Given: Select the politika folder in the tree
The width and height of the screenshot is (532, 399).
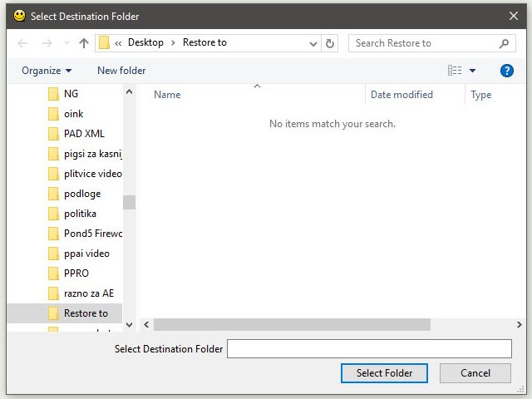Looking at the screenshot, I should click(80, 214).
